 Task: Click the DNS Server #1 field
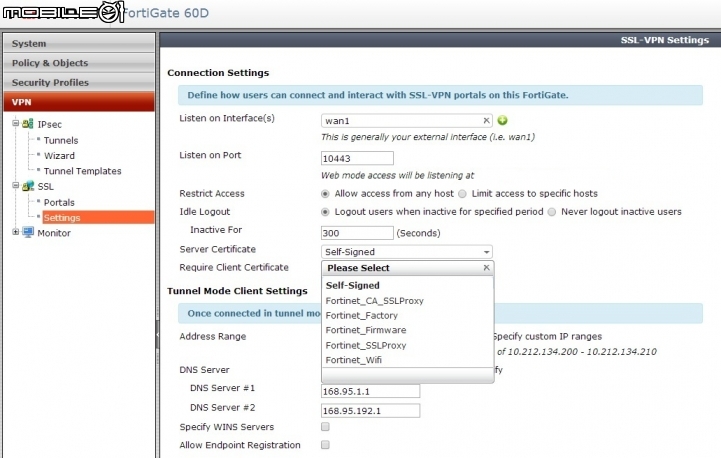(370, 391)
